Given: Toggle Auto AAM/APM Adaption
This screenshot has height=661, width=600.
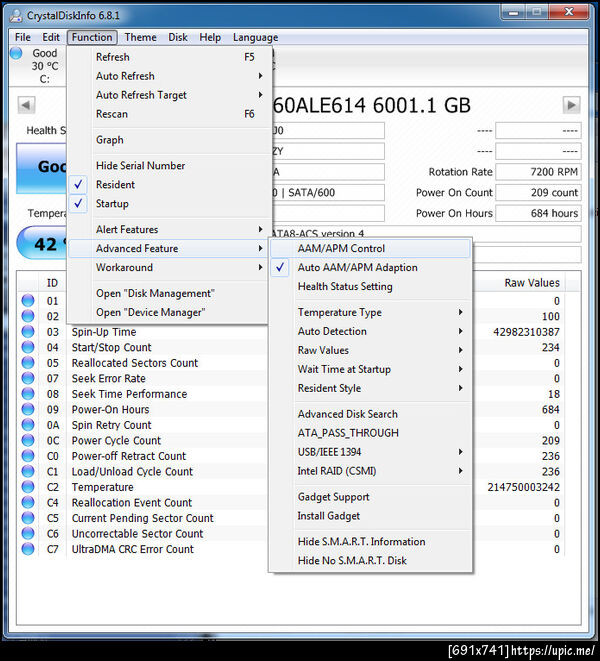Looking at the screenshot, I should [x=370, y=267].
